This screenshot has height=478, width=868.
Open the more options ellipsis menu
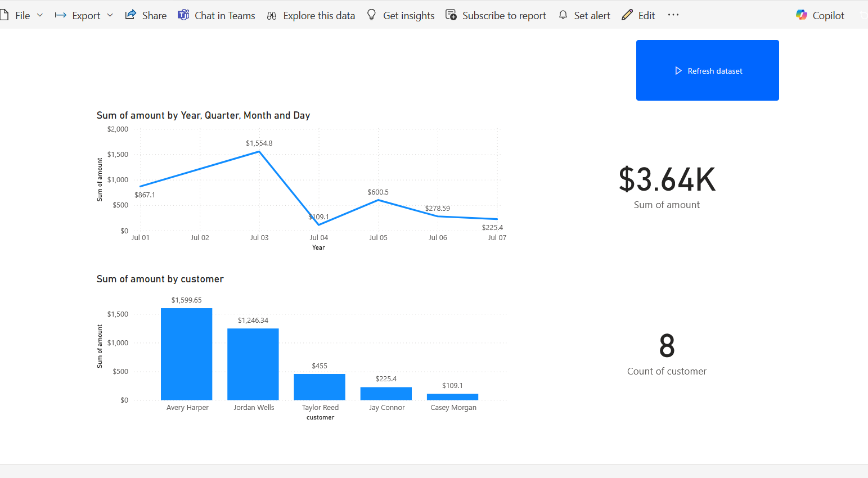click(x=673, y=15)
